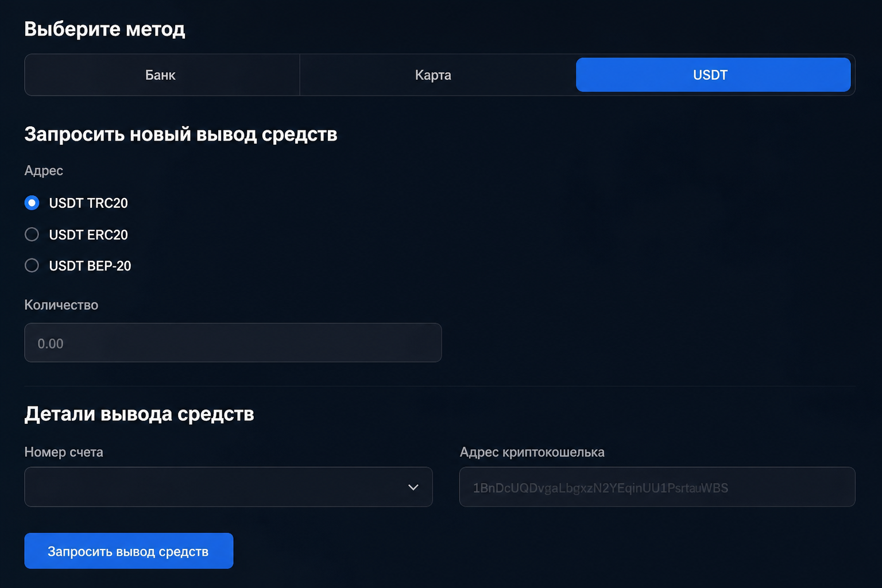
Task: Click the Адрес криптокошелька field label
Action: tap(532, 452)
